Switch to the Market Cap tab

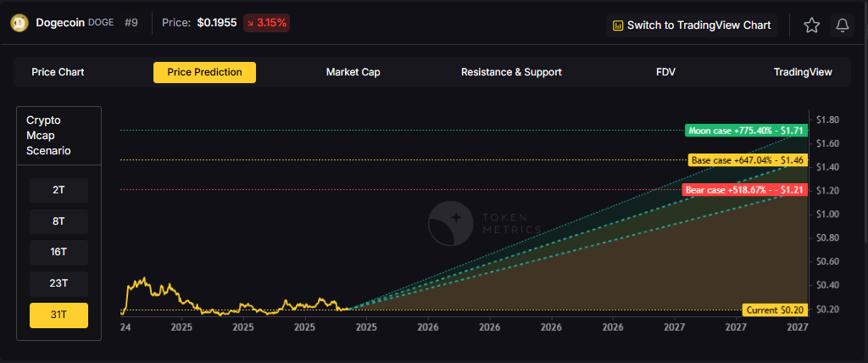[x=353, y=72]
